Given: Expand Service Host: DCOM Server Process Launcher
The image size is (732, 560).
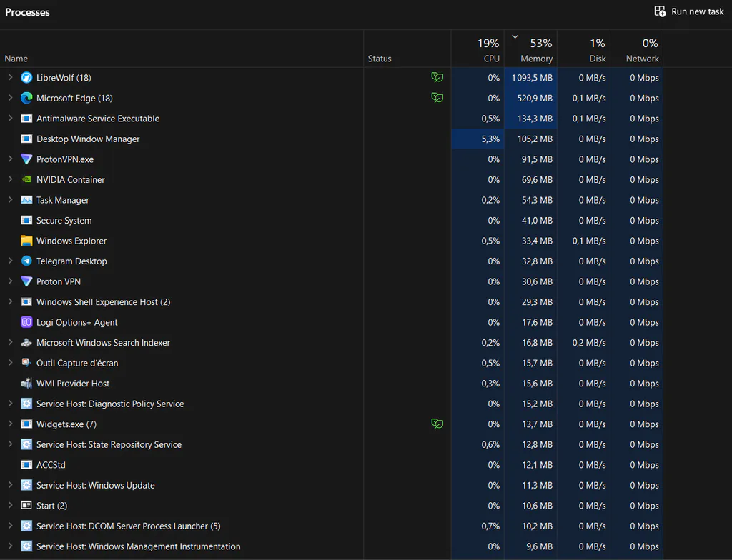Looking at the screenshot, I should pos(10,526).
